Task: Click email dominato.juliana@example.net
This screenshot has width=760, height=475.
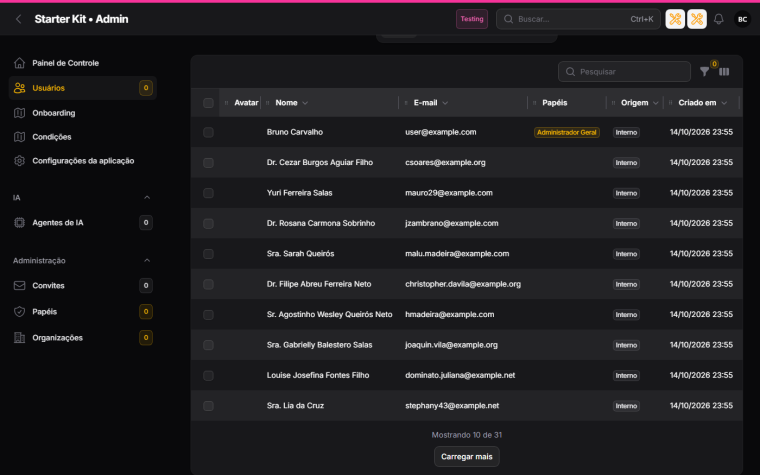Action: (x=460, y=375)
